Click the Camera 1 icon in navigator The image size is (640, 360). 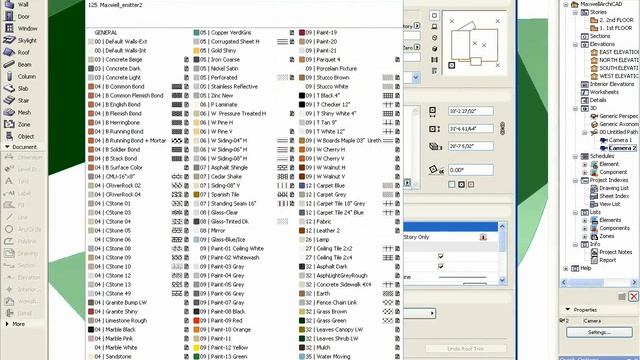pyautogui.click(x=604, y=140)
